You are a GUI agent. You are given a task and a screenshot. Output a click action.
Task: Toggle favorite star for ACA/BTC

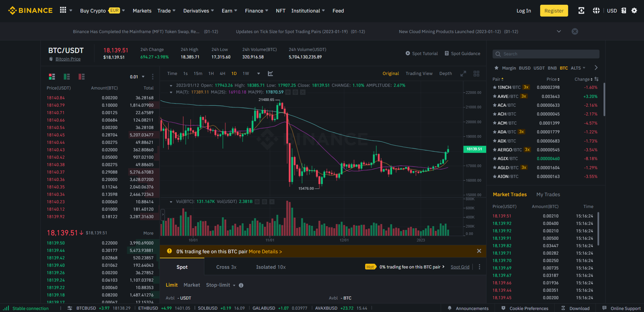495,105
